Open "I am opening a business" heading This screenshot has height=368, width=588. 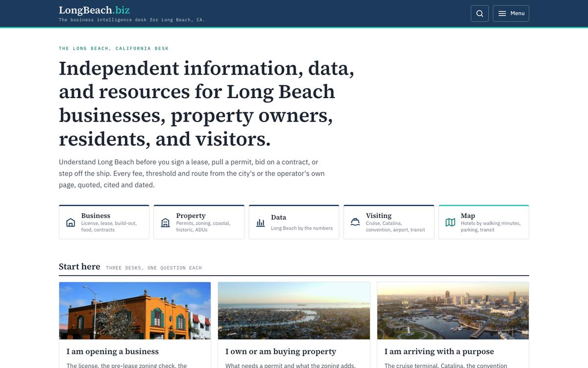(113, 351)
